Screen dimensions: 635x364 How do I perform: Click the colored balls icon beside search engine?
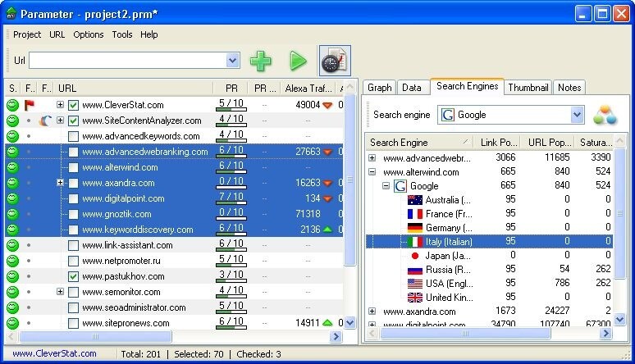(605, 115)
